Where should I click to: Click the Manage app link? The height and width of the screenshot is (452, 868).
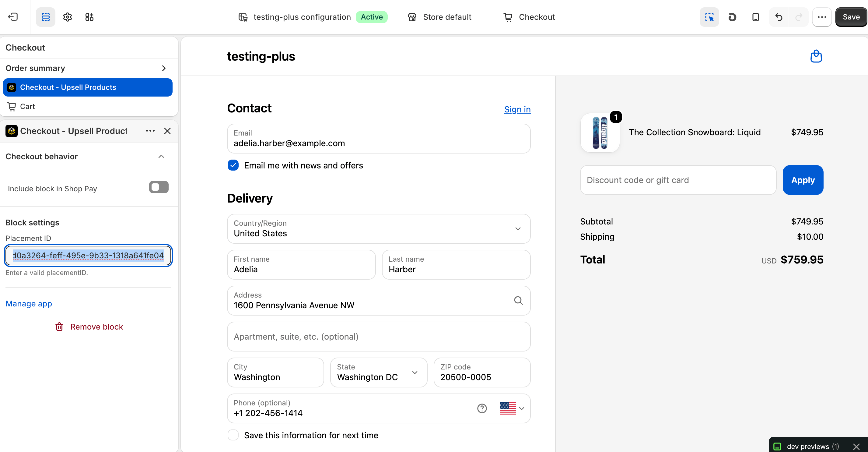[x=29, y=304]
